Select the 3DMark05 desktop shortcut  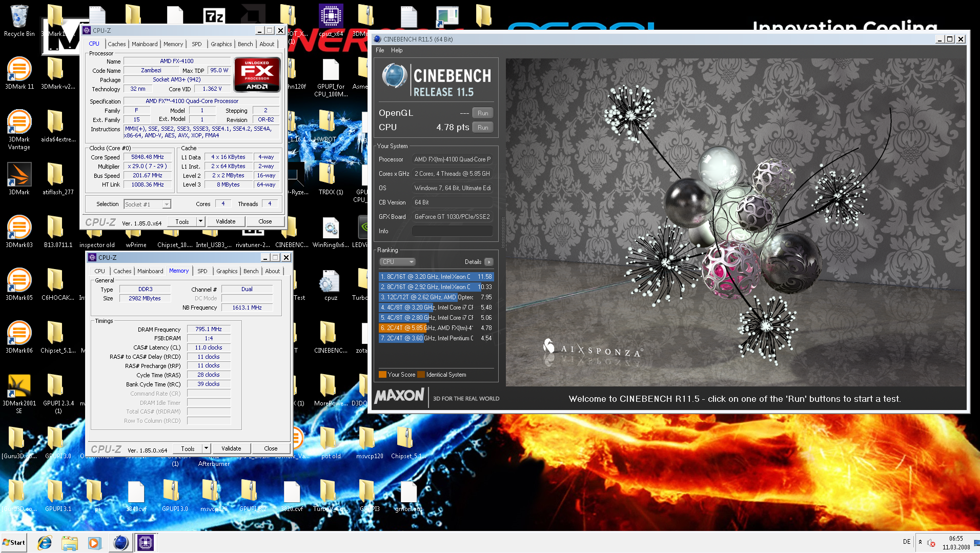(x=19, y=284)
